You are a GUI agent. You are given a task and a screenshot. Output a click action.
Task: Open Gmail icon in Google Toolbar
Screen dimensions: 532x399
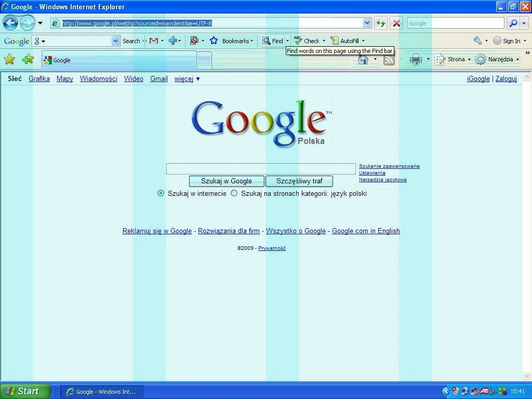[154, 41]
